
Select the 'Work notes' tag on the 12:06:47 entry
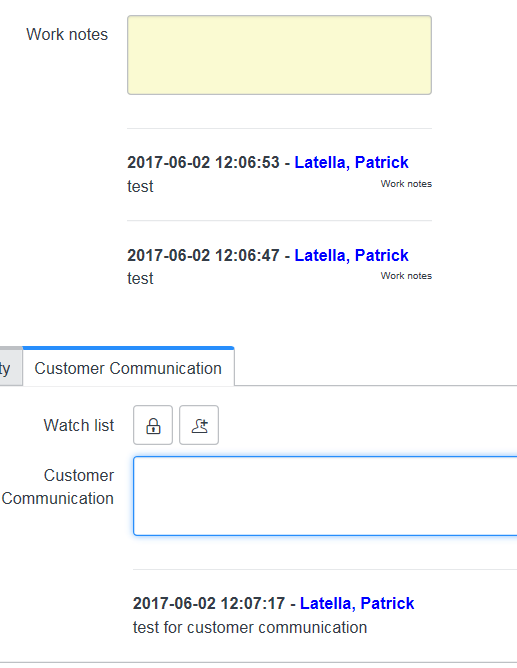point(406,276)
